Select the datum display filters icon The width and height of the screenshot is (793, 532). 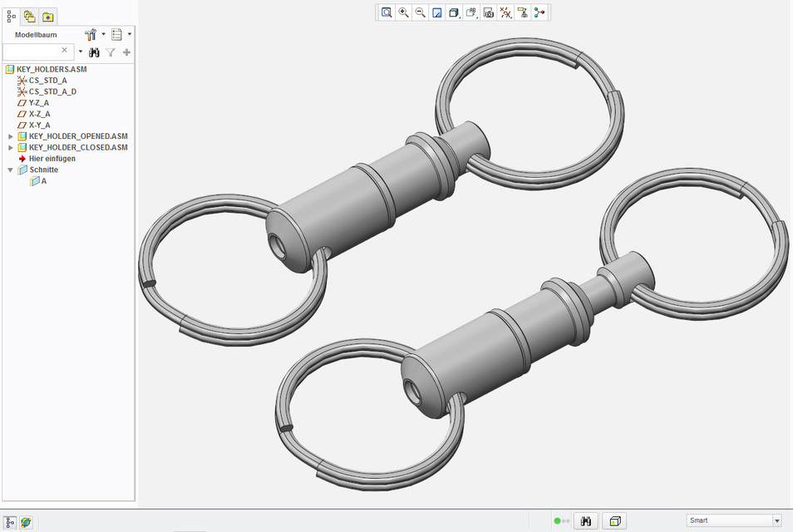[x=505, y=12]
